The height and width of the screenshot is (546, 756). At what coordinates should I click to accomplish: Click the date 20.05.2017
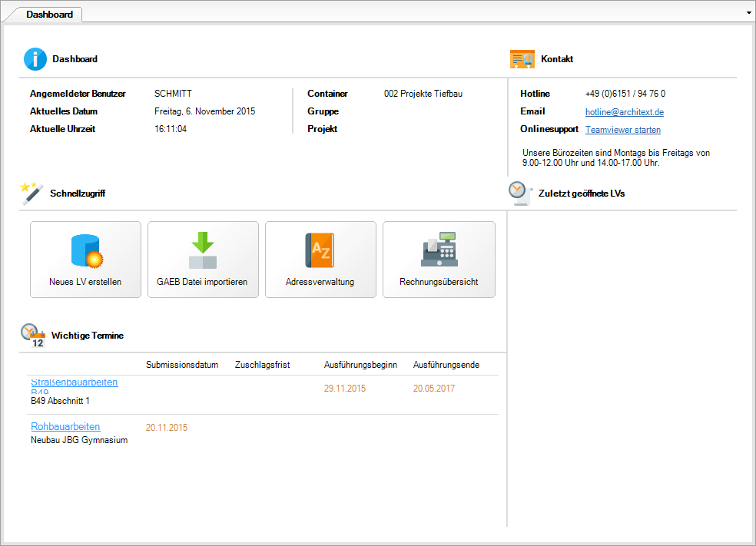(434, 389)
